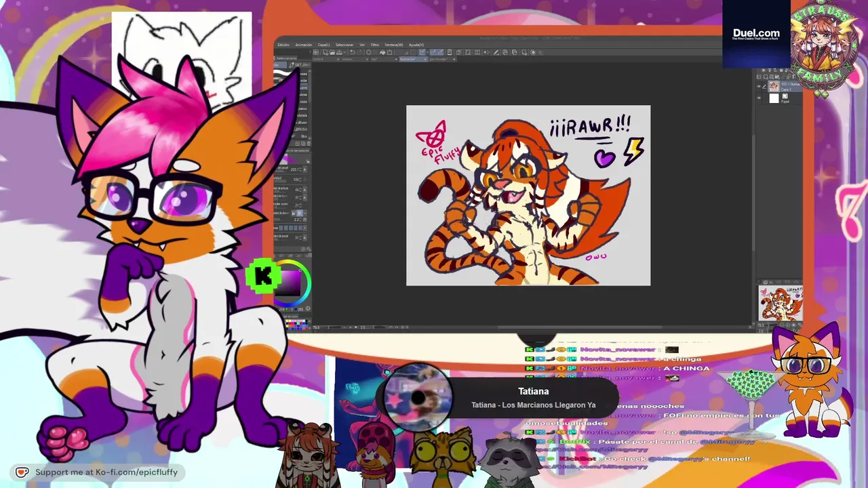Image resolution: width=868 pixels, height=488 pixels.
Task: Select the Papel layer thumbnail
Action: tap(774, 98)
